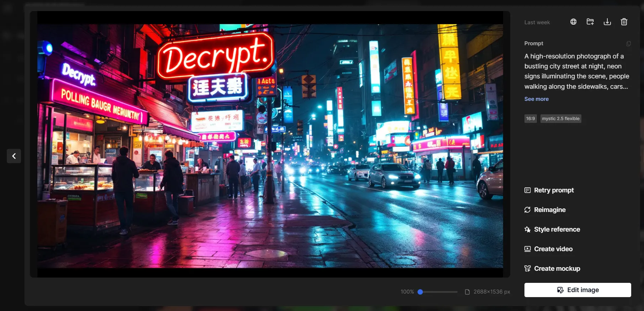Copy the prompt using the copy icon

click(x=628, y=43)
